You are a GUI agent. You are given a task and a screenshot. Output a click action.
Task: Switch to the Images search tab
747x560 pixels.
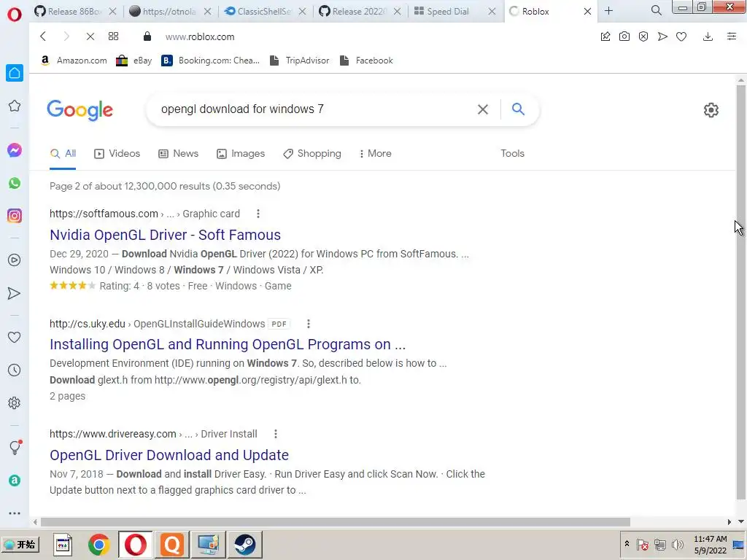(x=241, y=153)
